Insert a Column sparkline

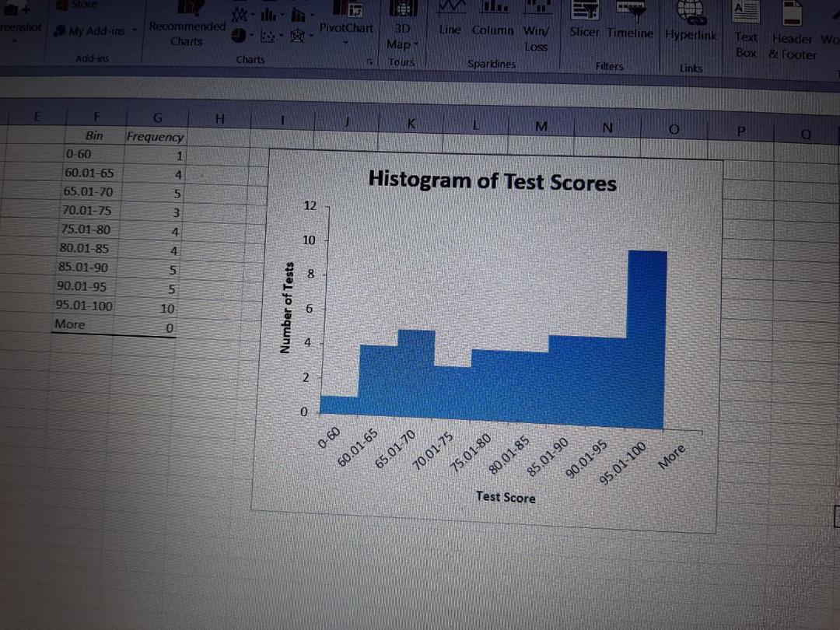(492, 19)
